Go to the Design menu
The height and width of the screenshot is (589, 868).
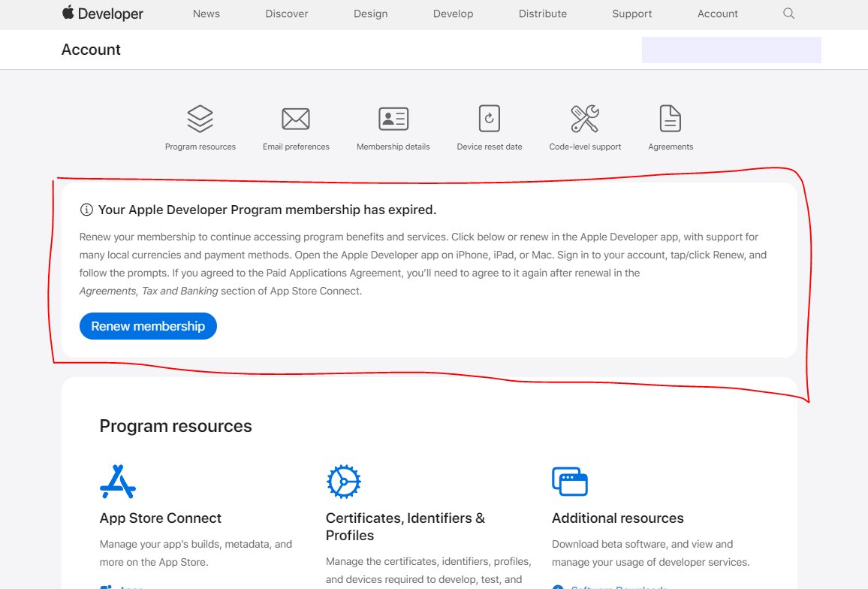click(371, 14)
